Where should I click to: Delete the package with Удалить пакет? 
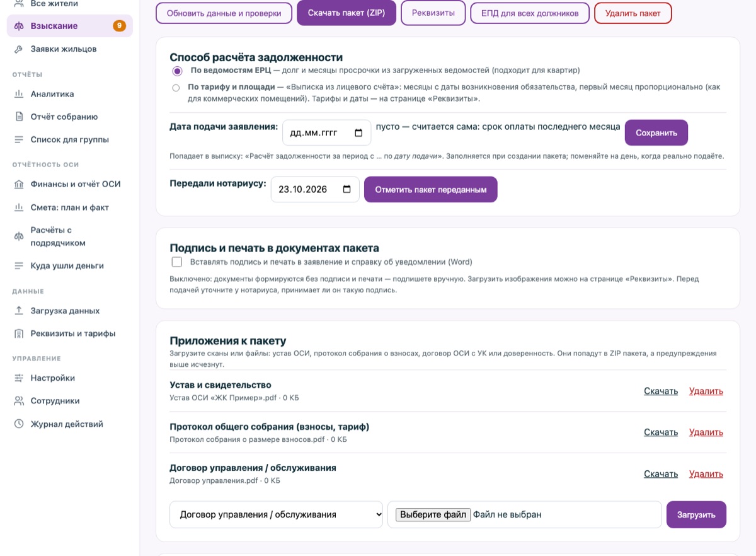click(633, 13)
